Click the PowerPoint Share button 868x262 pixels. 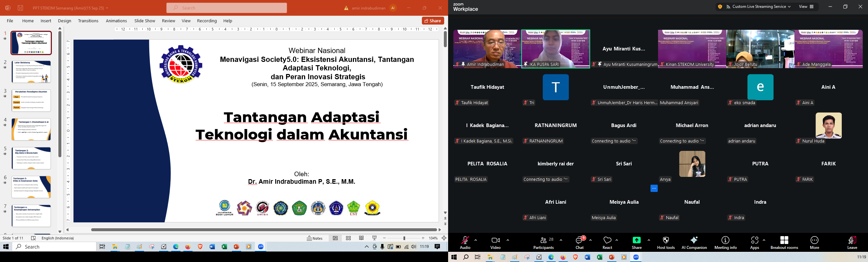[x=433, y=21]
